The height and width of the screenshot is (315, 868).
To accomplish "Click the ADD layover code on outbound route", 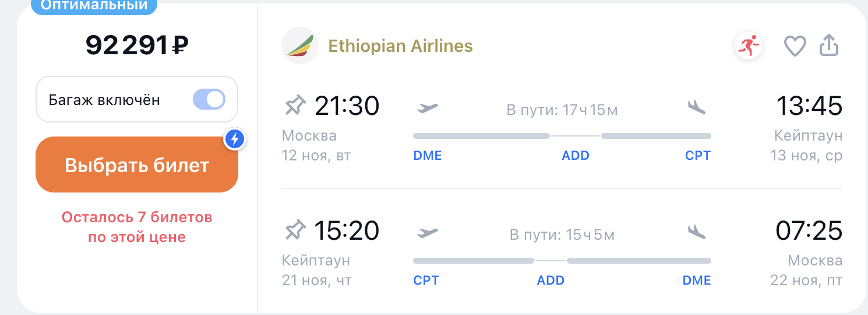I will click(x=576, y=156).
